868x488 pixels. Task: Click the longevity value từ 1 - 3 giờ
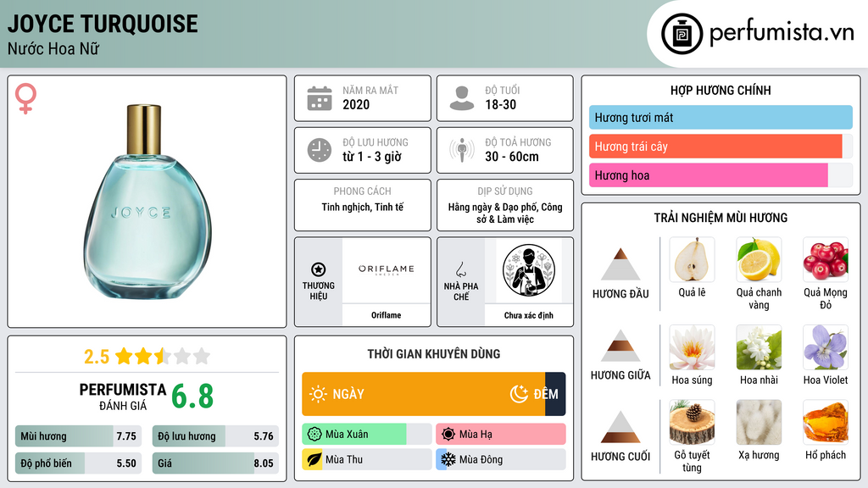pyautogui.click(x=372, y=157)
